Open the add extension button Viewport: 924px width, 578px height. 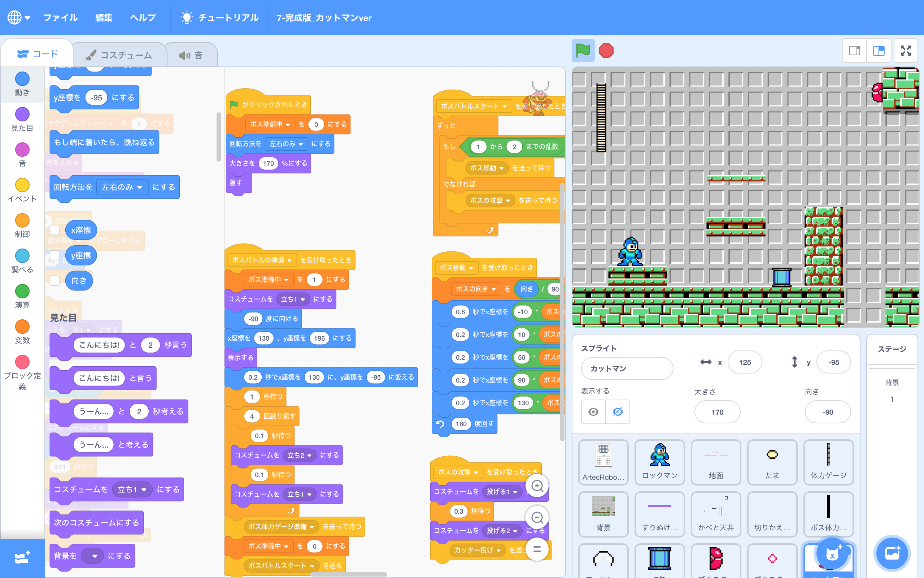pos(22,558)
